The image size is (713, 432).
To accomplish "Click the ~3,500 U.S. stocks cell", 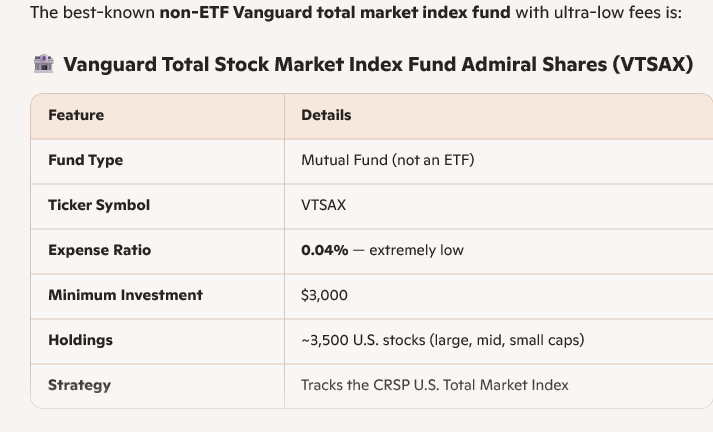I will coord(442,340).
